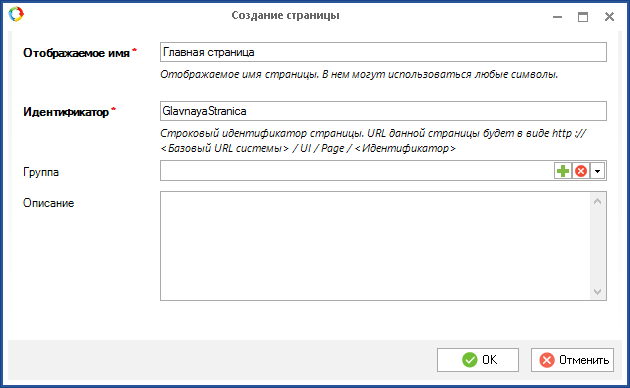Screen dimensions: 630x388
Task: Click the green plus icon in Группа field
Action: [563, 171]
